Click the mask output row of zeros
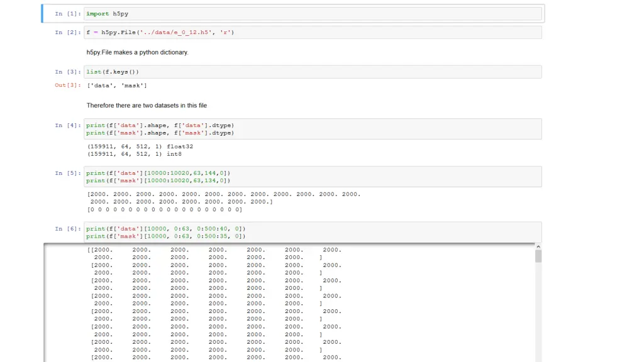This screenshot has width=644, height=362. click(165, 210)
